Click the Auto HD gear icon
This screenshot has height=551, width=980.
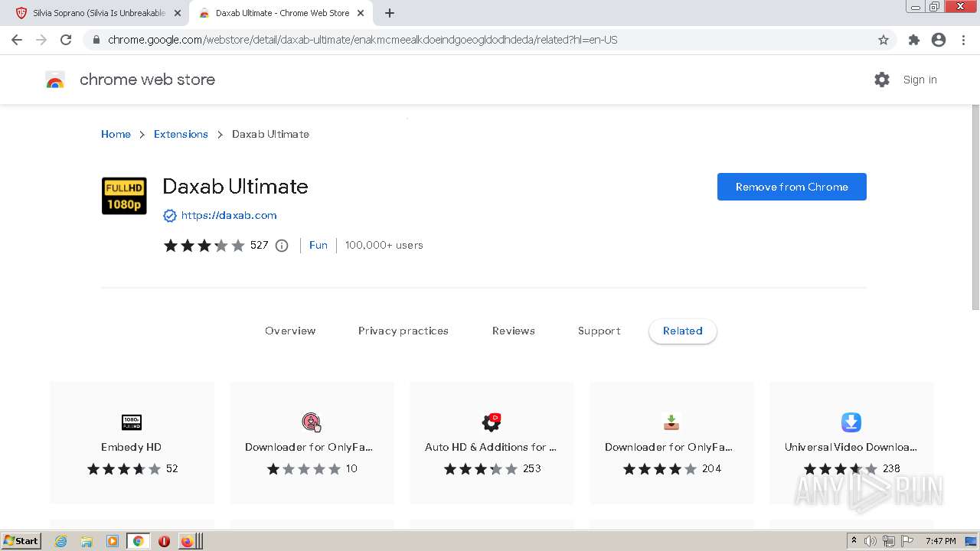[492, 422]
